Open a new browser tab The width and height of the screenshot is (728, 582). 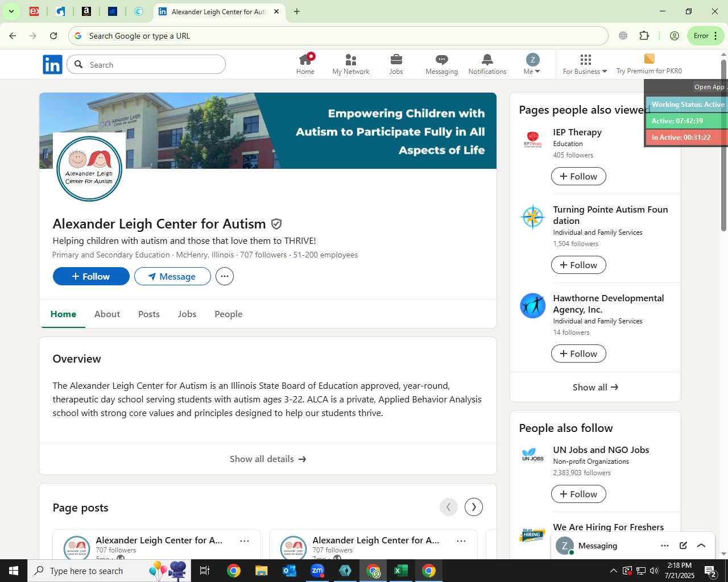click(297, 11)
